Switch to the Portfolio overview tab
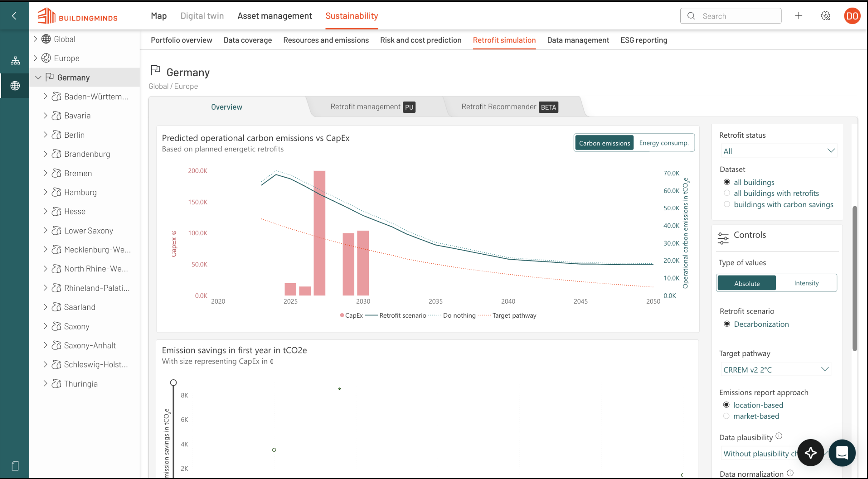 pos(181,40)
